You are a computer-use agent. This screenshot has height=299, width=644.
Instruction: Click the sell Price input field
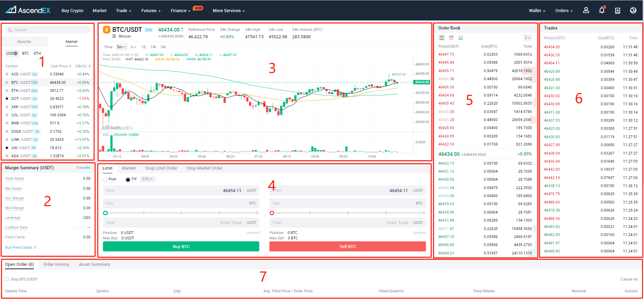point(347,190)
